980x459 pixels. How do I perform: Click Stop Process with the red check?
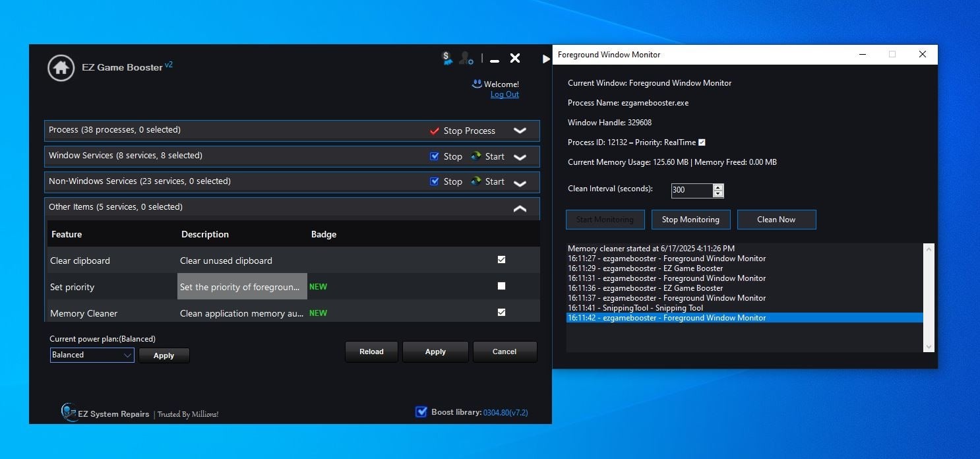462,131
